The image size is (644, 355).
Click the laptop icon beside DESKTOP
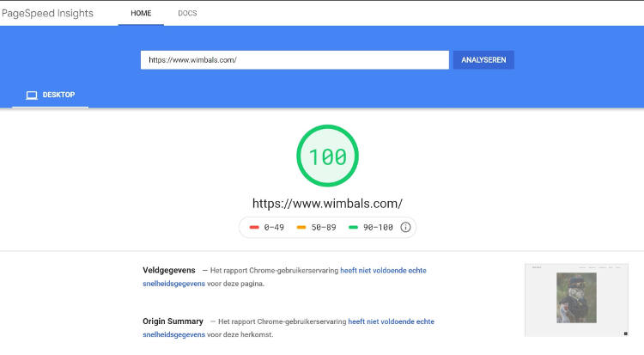[32, 95]
